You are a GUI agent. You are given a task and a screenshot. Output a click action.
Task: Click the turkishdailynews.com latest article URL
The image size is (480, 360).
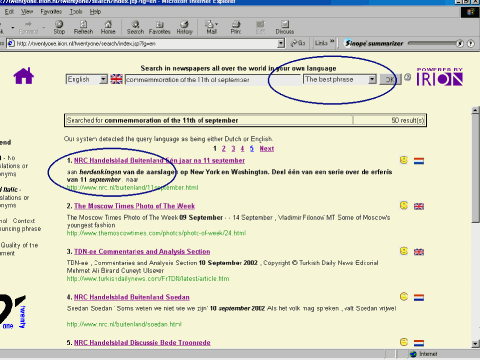[148, 278]
